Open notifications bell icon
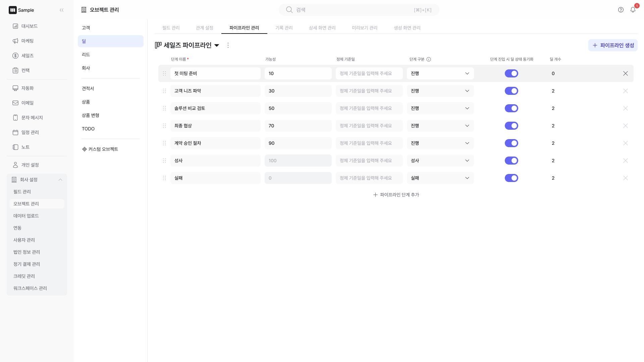The width and height of the screenshot is (644, 362). (633, 10)
